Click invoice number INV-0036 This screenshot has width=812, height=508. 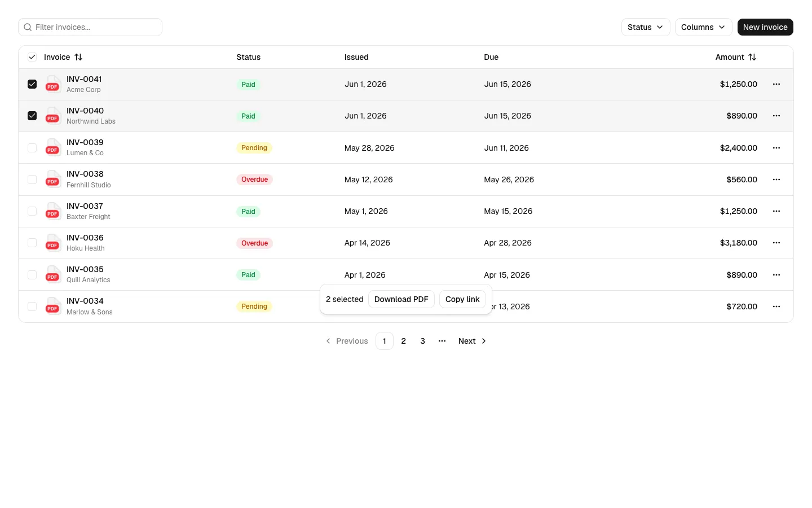point(85,238)
